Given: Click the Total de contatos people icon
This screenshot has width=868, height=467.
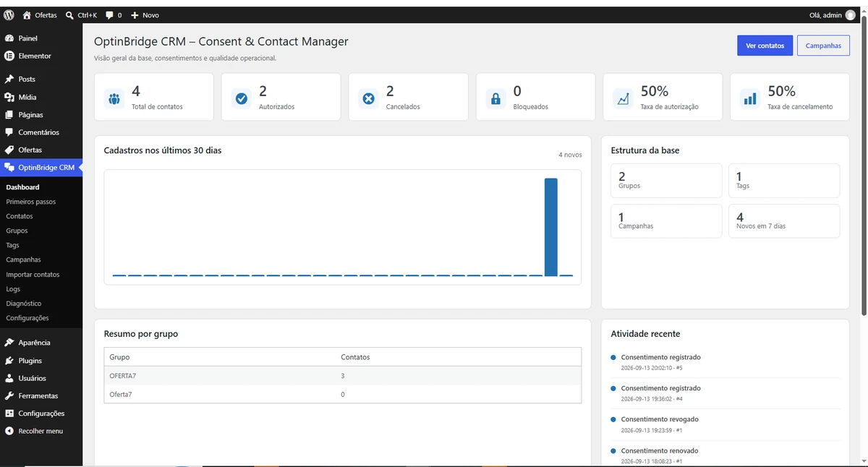Looking at the screenshot, I should click(x=114, y=98).
